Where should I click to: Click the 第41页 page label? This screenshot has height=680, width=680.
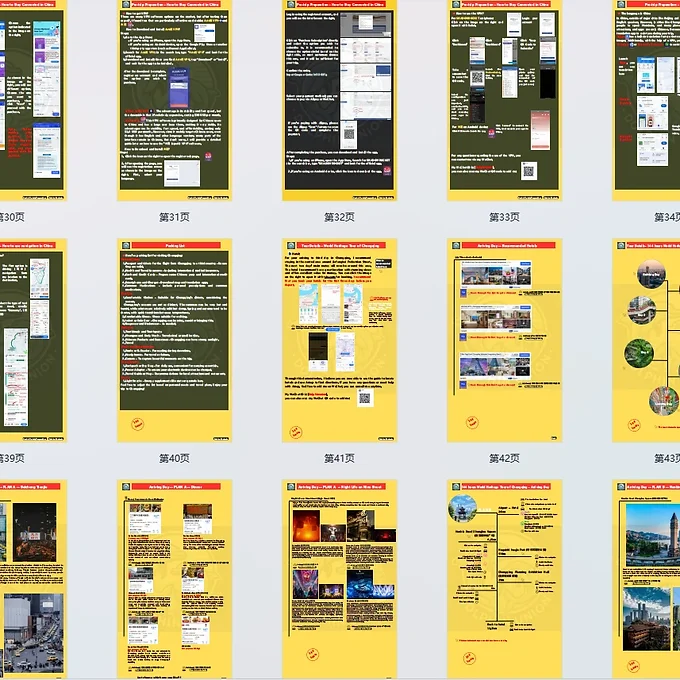tap(339, 458)
